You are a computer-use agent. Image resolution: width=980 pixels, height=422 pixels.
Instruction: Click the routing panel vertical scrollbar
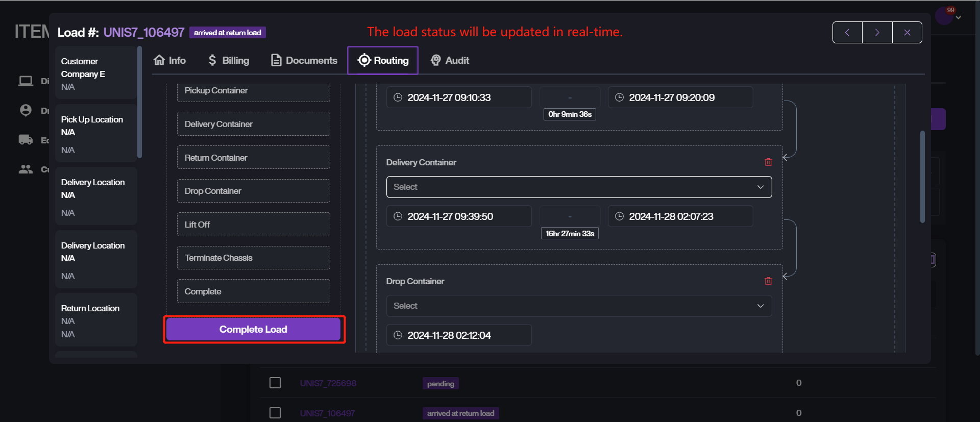coord(922,177)
